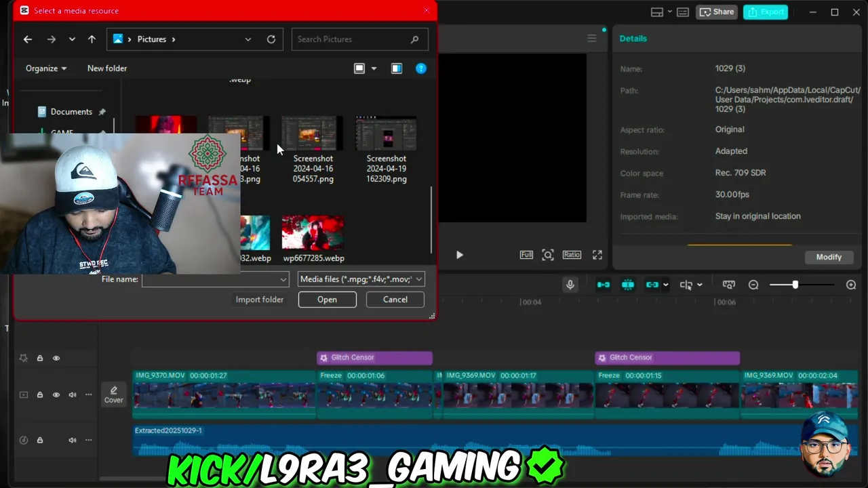Open the player panel hamburger menu
This screenshot has width=868, height=488.
[x=592, y=39]
